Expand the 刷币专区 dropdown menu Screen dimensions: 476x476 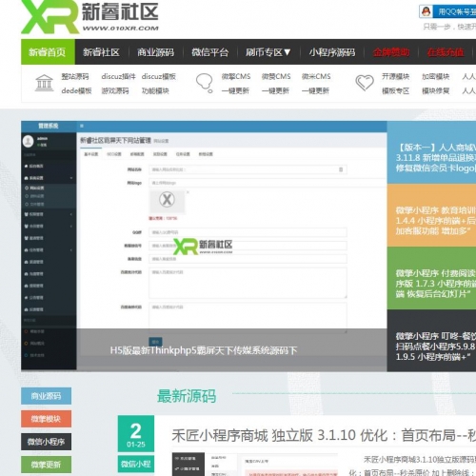coord(268,52)
